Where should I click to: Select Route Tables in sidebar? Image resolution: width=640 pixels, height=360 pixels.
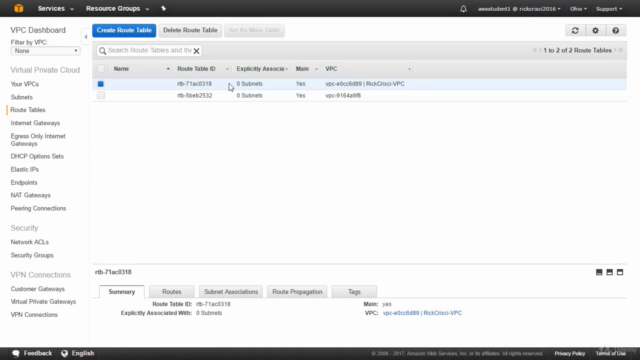[x=28, y=110]
